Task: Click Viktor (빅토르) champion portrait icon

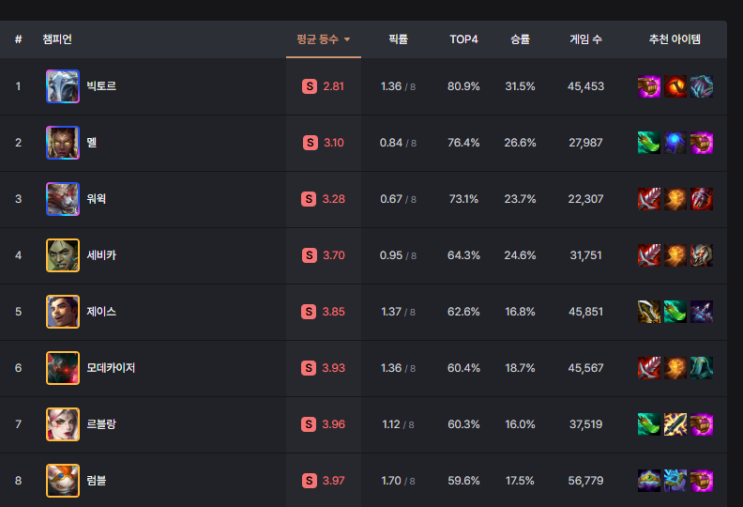Action: pyautogui.click(x=62, y=86)
